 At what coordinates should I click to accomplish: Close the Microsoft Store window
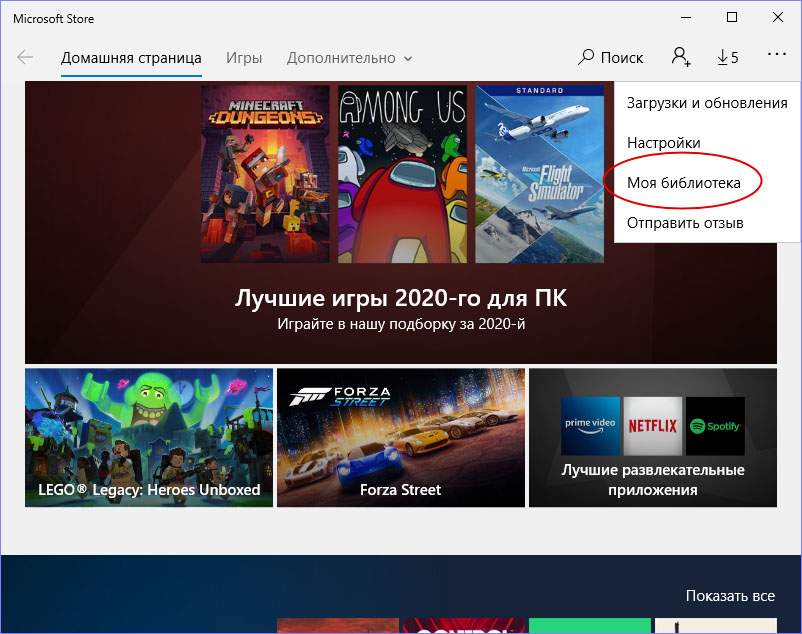pyautogui.click(x=778, y=17)
